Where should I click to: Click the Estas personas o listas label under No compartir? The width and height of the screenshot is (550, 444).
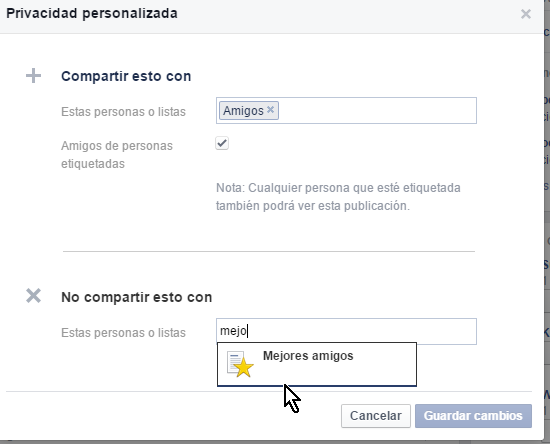click(123, 332)
